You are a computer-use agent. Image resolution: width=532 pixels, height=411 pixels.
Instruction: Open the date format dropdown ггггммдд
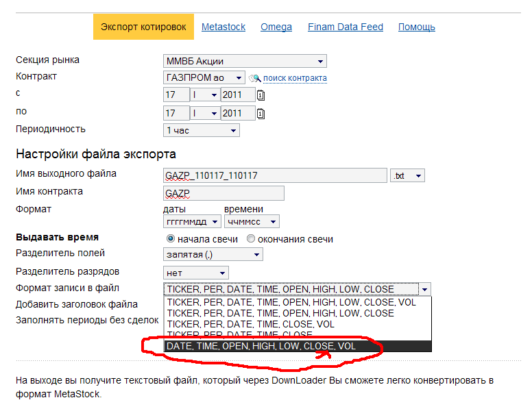click(x=192, y=221)
